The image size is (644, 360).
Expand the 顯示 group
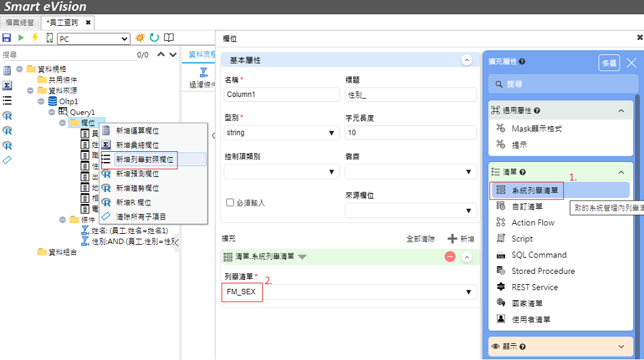point(621,347)
